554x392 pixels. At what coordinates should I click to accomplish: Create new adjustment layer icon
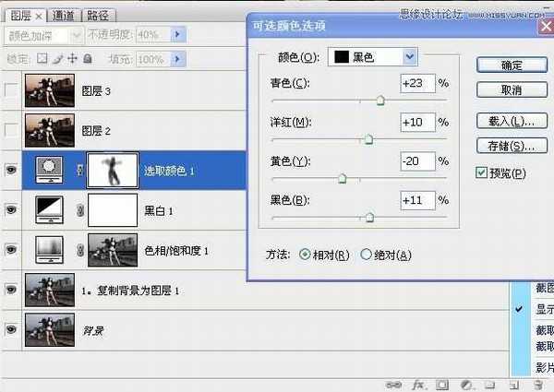point(466,385)
